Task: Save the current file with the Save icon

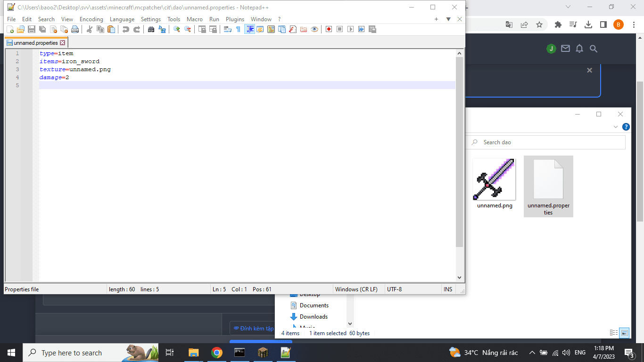Action: coord(32,29)
